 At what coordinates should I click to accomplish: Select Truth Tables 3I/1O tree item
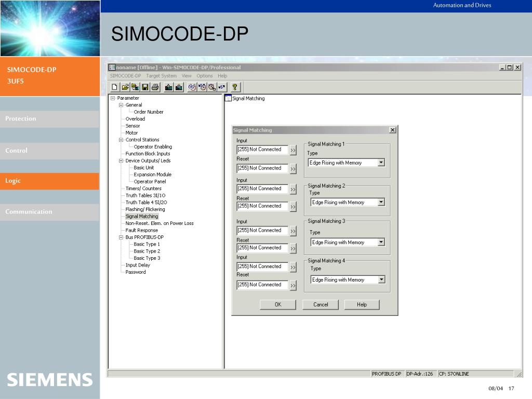(x=145, y=195)
